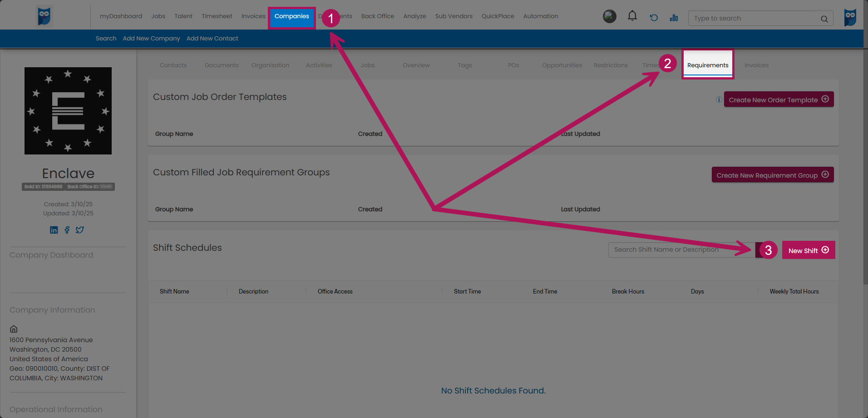Switch to the Contacts tab
The image size is (868, 418).
(x=173, y=65)
